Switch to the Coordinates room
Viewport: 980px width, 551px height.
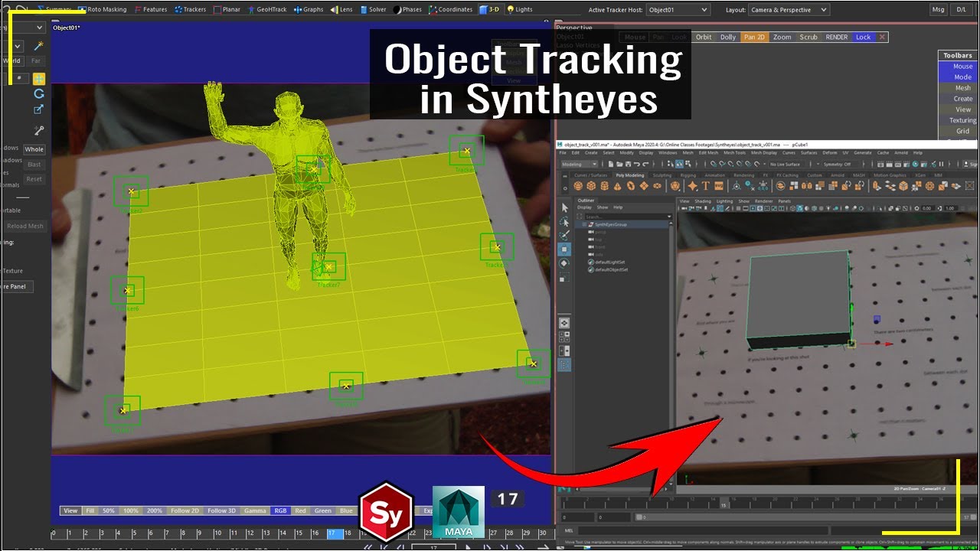[x=451, y=9]
